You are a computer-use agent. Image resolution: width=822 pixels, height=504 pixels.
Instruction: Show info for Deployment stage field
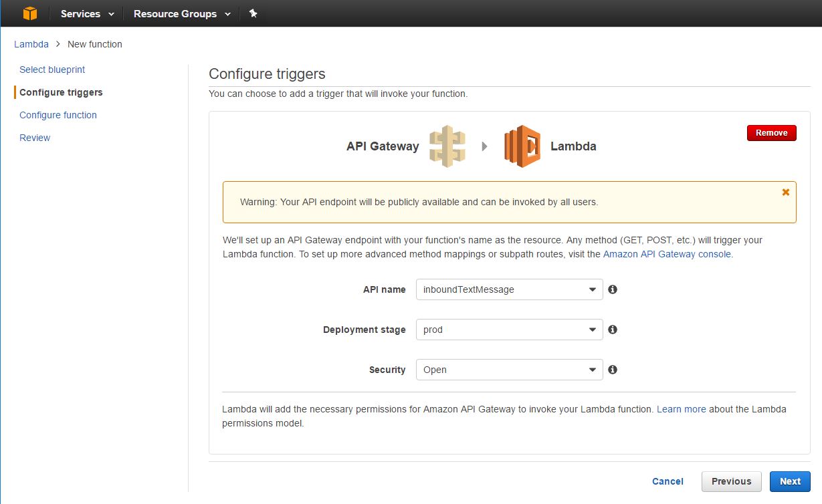pyautogui.click(x=613, y=330)
